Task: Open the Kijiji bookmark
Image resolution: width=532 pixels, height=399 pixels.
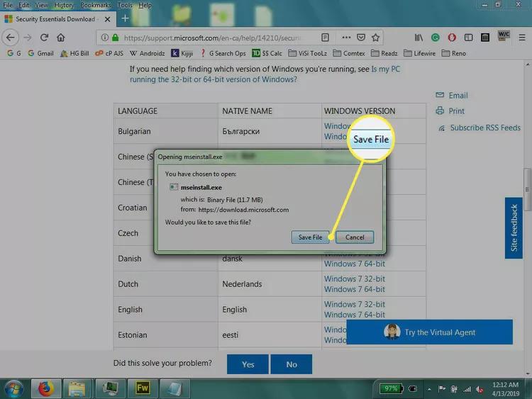Action: 182,53
